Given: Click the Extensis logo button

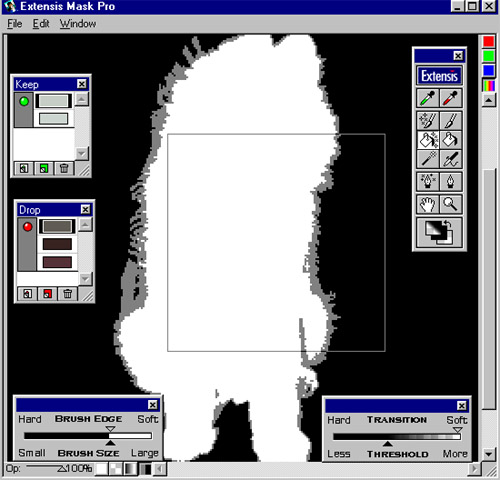Looking at the screenshot, I should click(439, 76).
